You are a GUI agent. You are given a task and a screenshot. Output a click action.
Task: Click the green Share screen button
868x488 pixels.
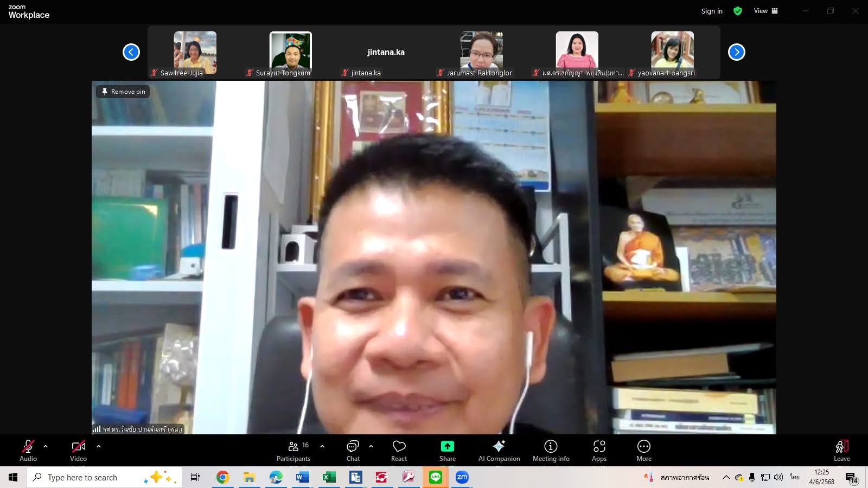[448, 450]
